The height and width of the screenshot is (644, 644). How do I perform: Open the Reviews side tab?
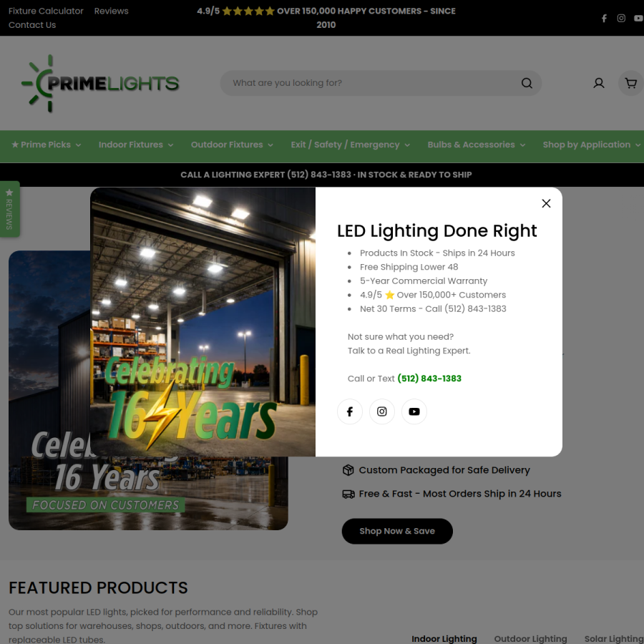click(x=9, y=209)
